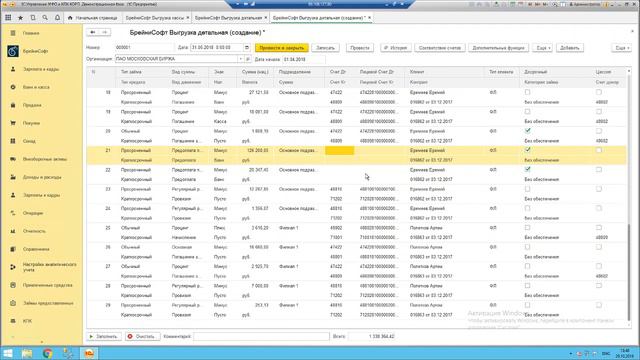Click Провести и закрыть button
The image size is (640, 360).
[x=282, y=48]
